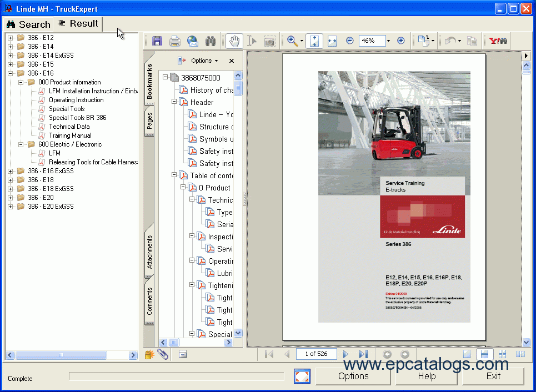Click the Undo arrow icon

(450, 41)
